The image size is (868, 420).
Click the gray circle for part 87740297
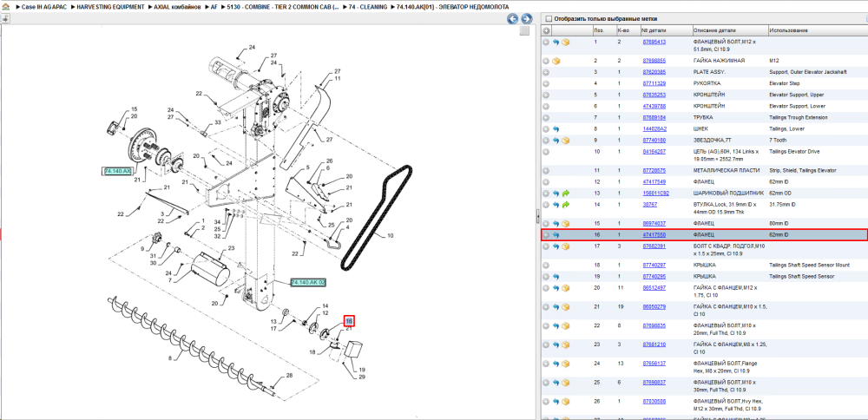point(546,265)
